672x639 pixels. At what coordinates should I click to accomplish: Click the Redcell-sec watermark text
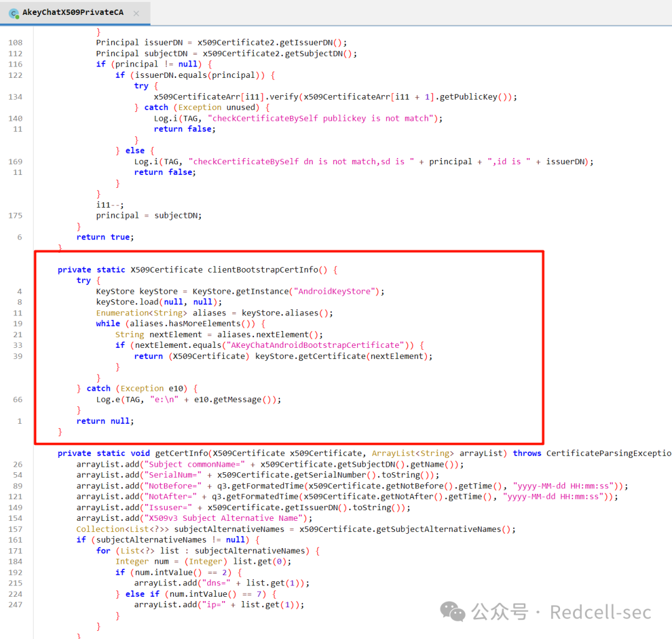[x=600, y=612]
